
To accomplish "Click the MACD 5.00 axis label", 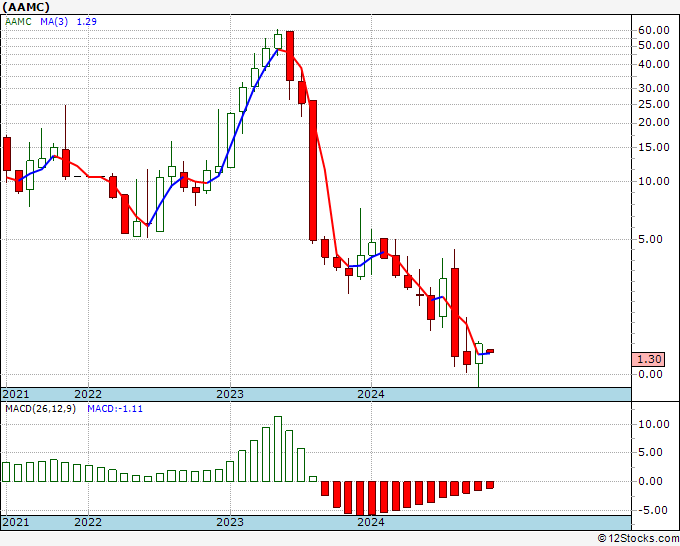I will (651, 452).
